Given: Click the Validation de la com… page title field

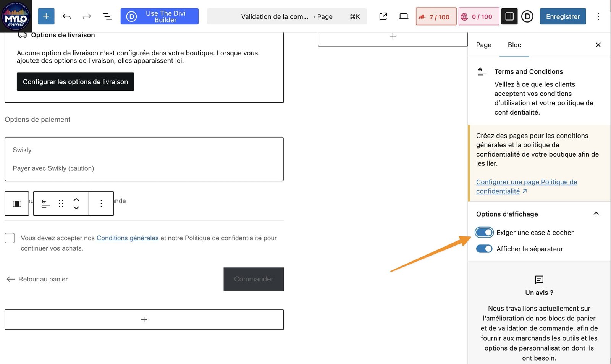Looking at the screenshot, I should tap(274, 16).
